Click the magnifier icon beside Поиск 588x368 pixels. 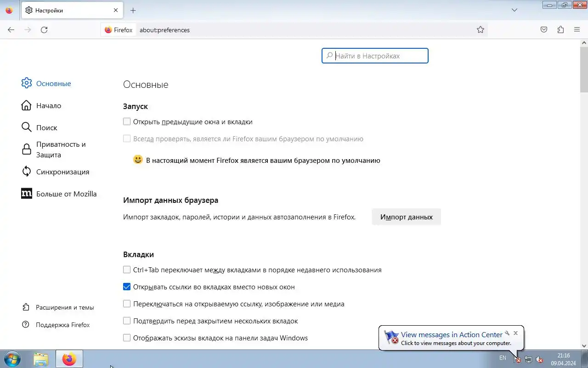tap(27, 127)
